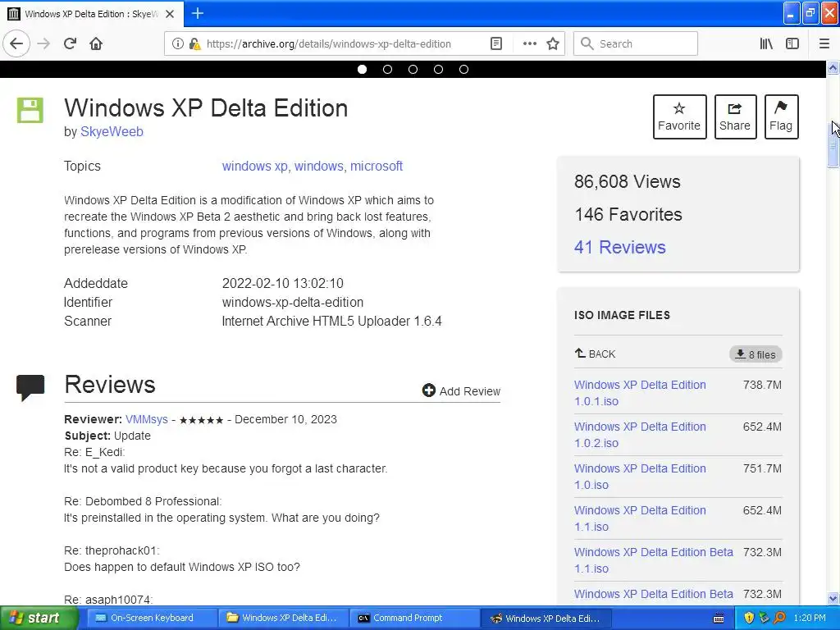This screenshot has height=630, width=840.
Task: Download Windows XP Delta Edition Beta 1.1.iso
Action: pos(653,559)
